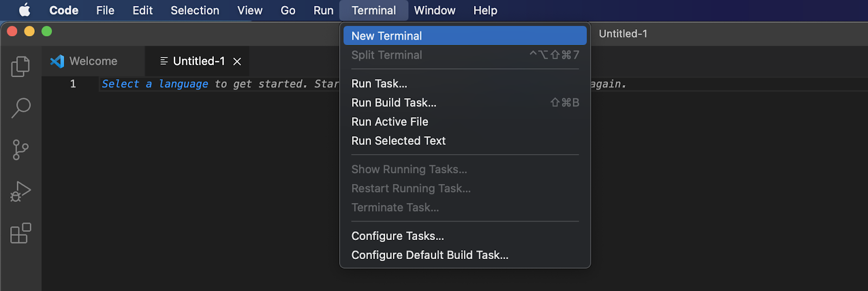868x291 pixels.
Task: Click Configure Default Build Task...
Action: click(x=430, y=255)
